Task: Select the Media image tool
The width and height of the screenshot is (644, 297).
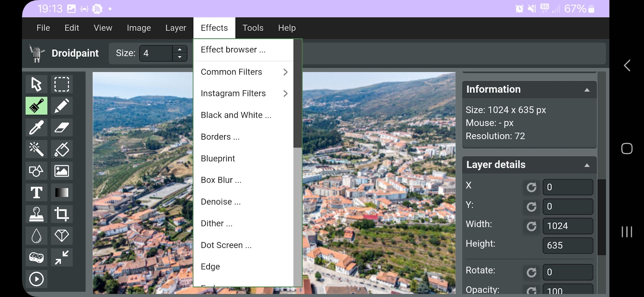Action: tap(62, 171)
